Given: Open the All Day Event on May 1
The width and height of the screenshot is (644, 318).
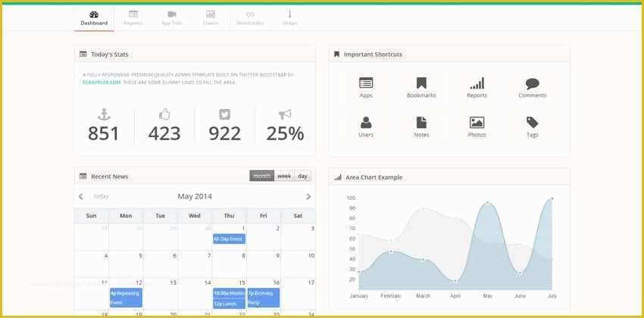Looking at the screenshot, I should (x=229, y=238).
